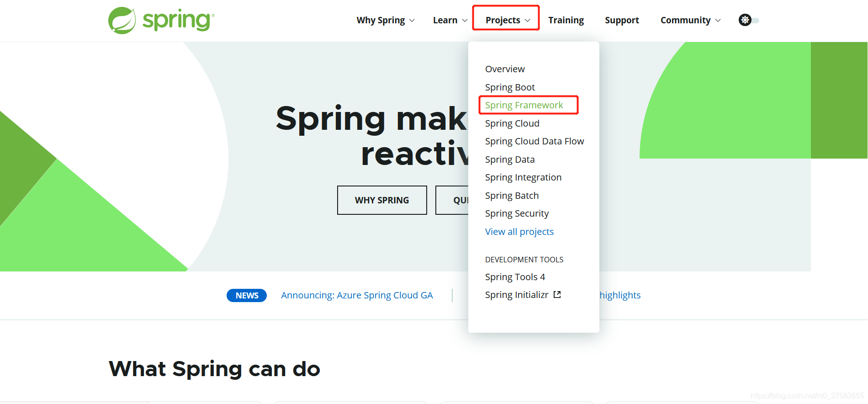
Task: Open the highlights news link
Action: coord(620,295)
